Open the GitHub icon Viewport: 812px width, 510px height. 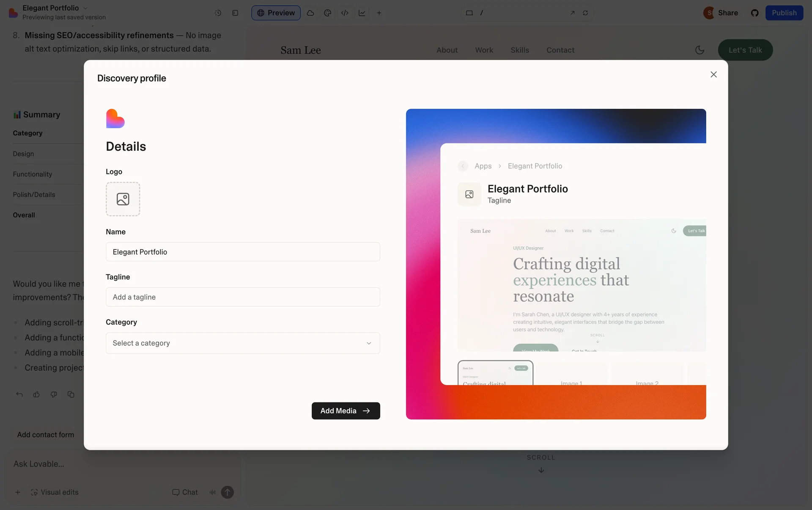pos(754,13)
